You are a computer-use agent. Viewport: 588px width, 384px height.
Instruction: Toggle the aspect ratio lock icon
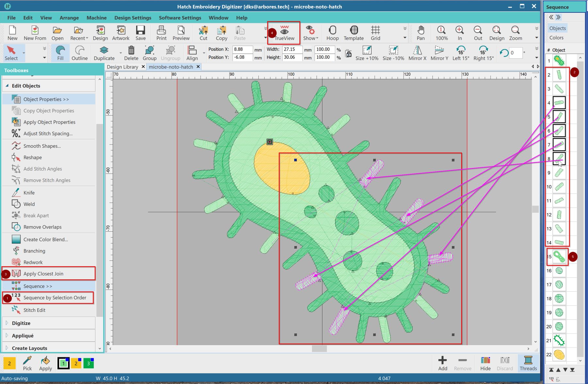click(x=349, y=54)
